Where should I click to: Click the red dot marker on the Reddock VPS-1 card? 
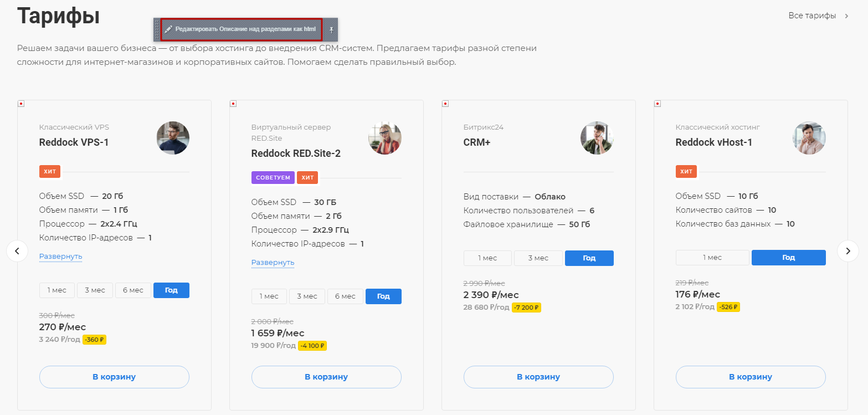point(21,104)
